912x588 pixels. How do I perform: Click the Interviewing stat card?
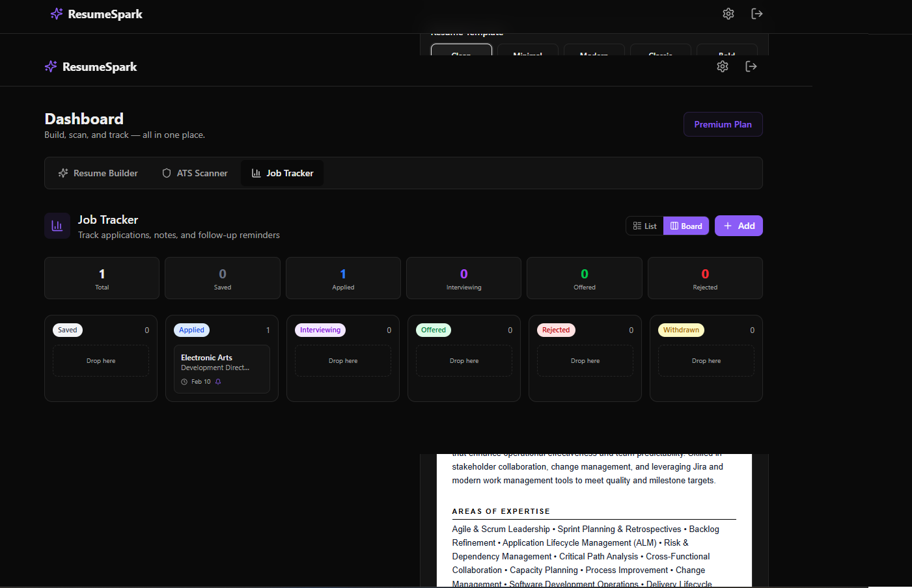[x=464, y=278]
